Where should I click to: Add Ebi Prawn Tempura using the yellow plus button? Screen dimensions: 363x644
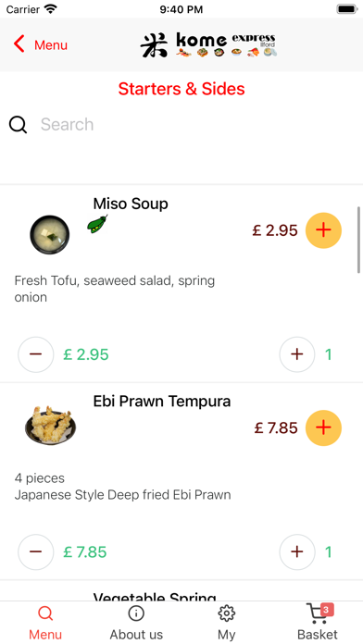click(323, 428)
